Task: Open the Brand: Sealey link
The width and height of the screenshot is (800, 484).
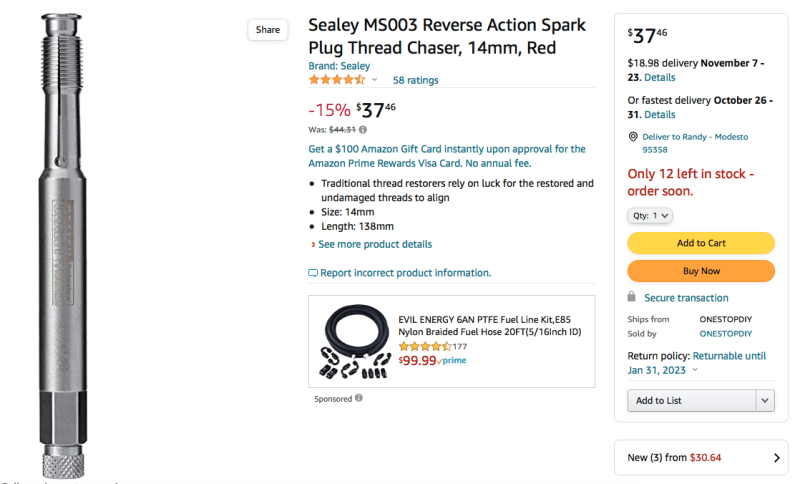Action: coord(337,65)
